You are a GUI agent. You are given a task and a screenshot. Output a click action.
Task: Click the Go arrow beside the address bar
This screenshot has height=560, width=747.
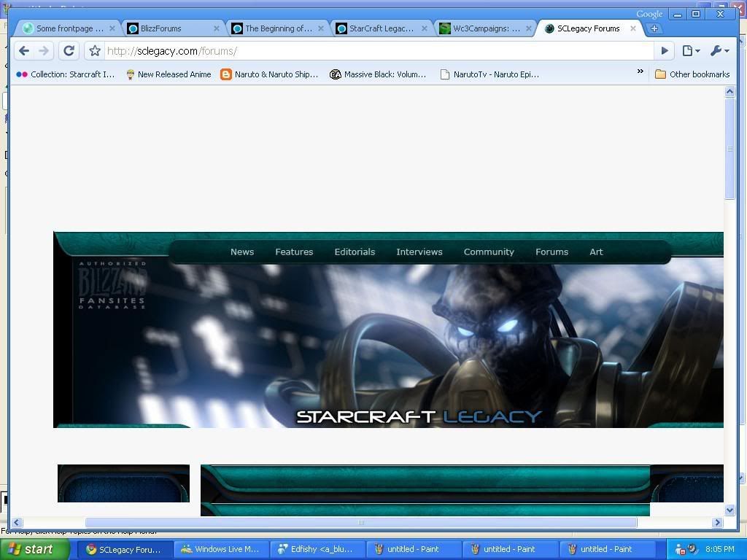click(664, 51)
